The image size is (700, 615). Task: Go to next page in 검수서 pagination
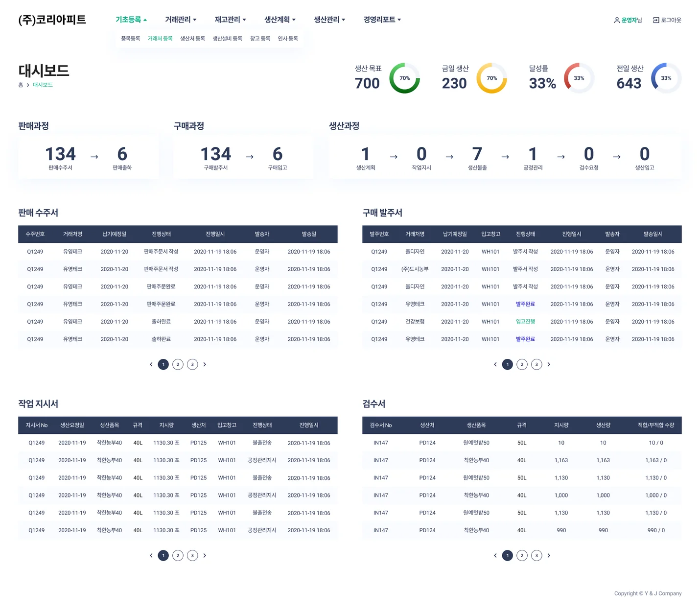tap(549, 555)
